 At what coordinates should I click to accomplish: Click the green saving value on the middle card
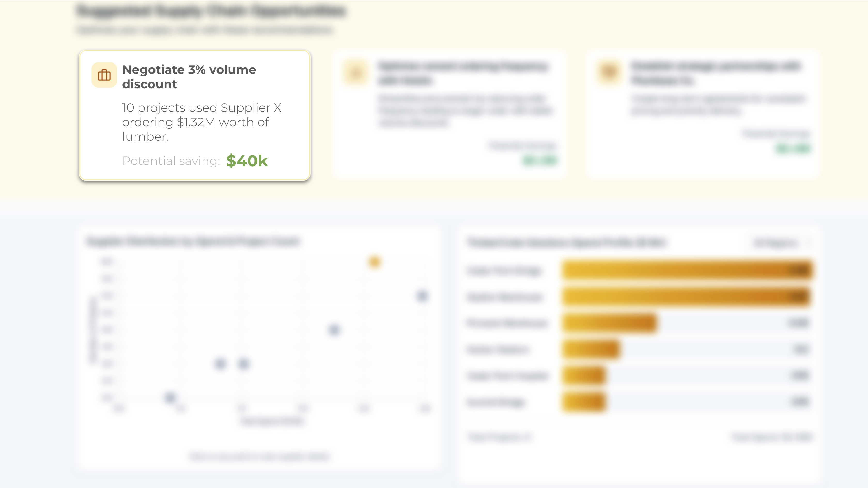coord(540,161)
